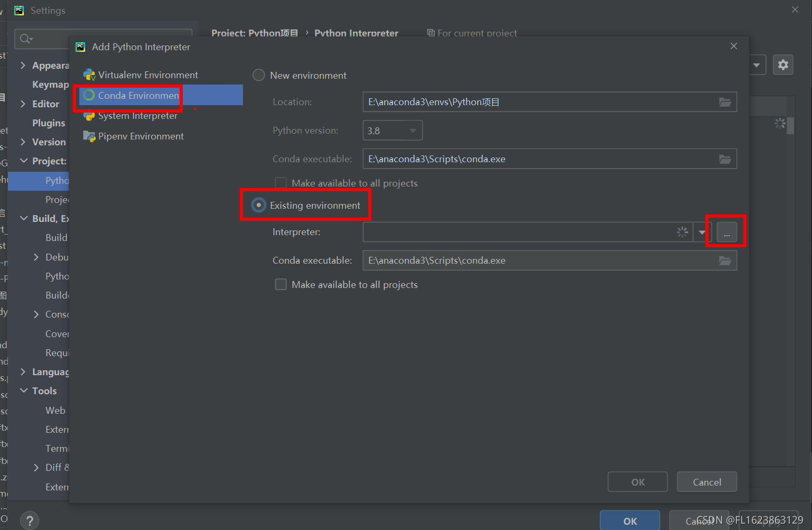Browse folder for new environment Location
The image size is (812, 530).
[x=725, y=102]
